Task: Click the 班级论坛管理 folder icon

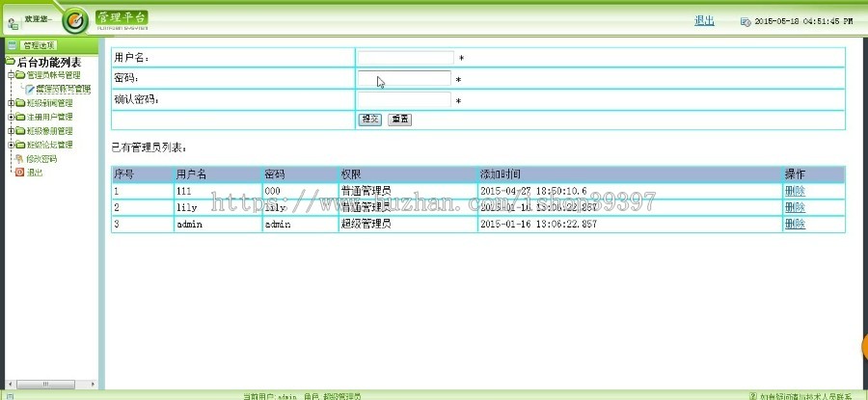Action: 20,145
